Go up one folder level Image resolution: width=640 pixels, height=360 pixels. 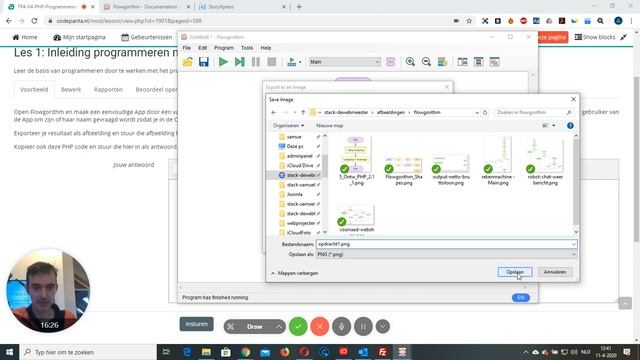[x=303, y=112]
